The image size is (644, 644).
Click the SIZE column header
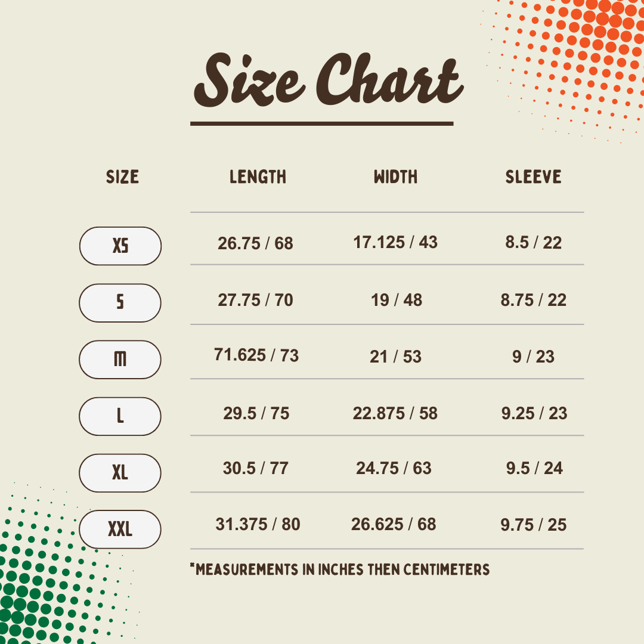coord(122,177)
